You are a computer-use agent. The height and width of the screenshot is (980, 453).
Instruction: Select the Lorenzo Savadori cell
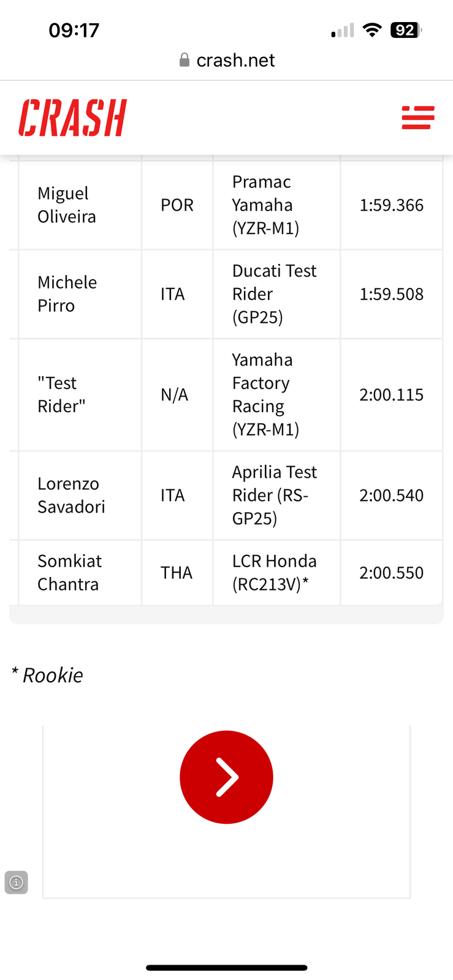[80, 495]
